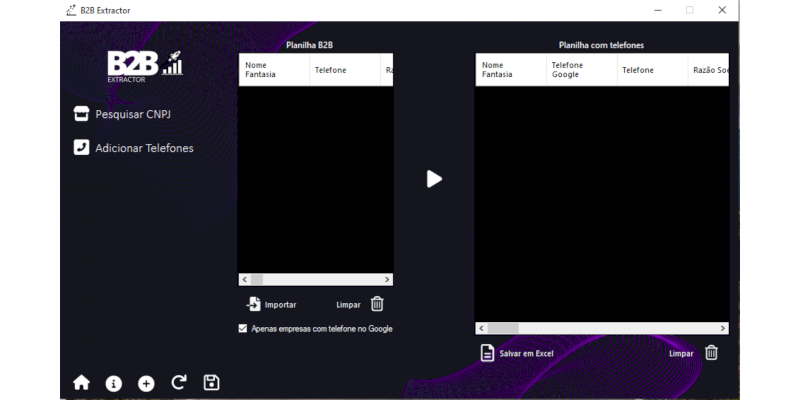Uncheck Apenas empresas com telefone no Google
Viewport: 800px width, 400px height.
(243, 329)
